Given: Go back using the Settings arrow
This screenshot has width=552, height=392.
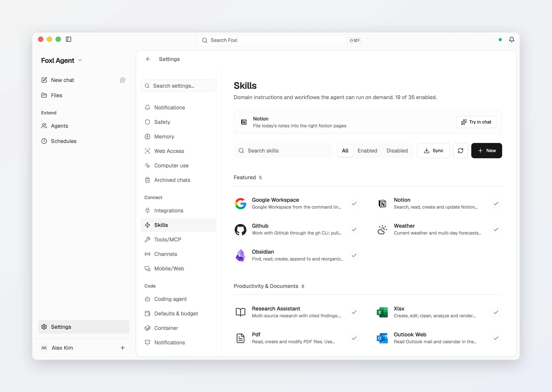Looking at the screenshot, I should pos(148,59).
